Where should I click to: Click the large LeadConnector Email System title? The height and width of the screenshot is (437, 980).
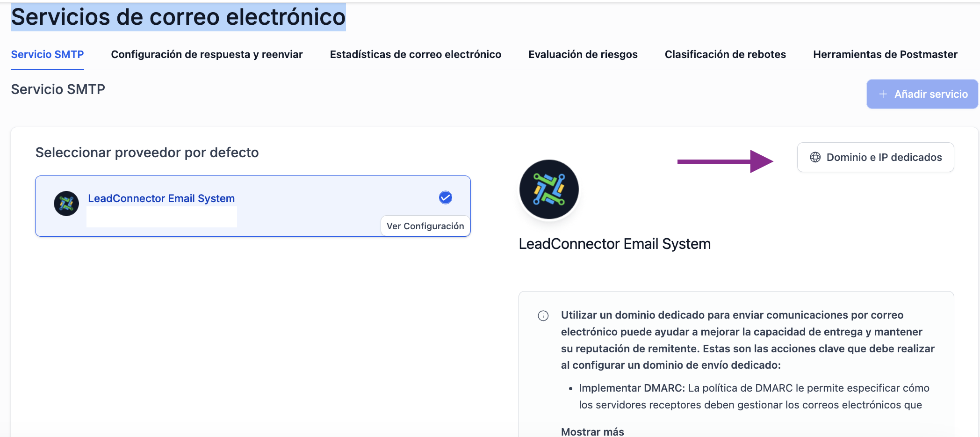[x=615, y=244]
